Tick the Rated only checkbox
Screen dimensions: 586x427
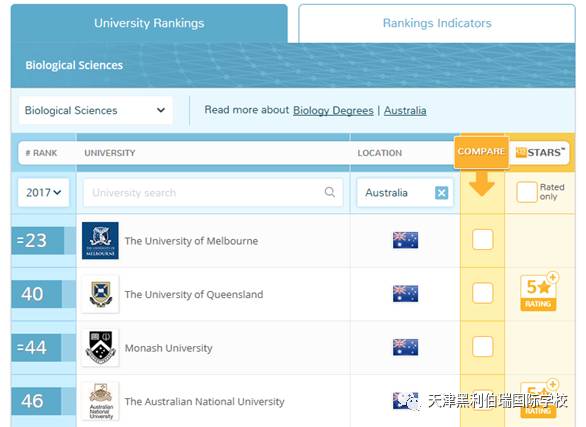(527, 192)
